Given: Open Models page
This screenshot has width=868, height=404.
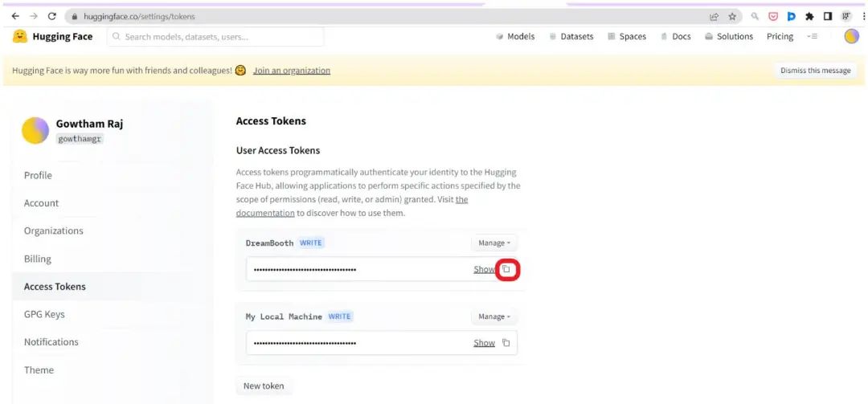Looking at the screenshot, I should tap(515, 36).
